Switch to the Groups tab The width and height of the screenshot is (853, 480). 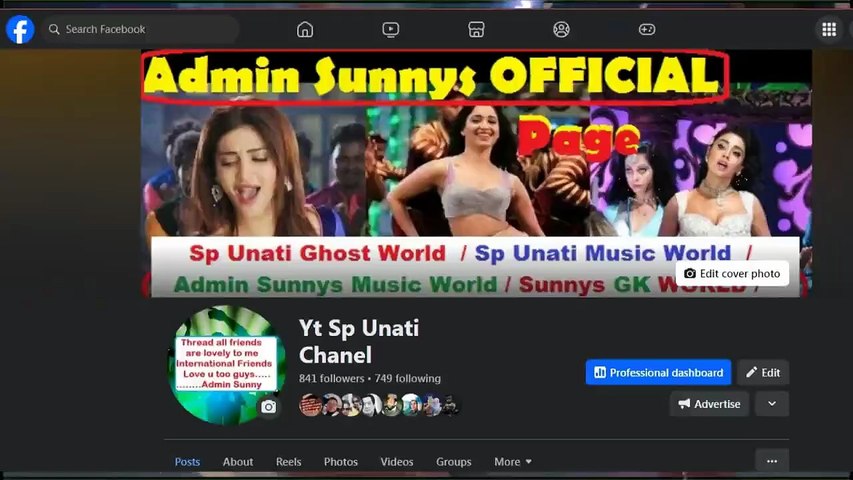pos(453,461)
